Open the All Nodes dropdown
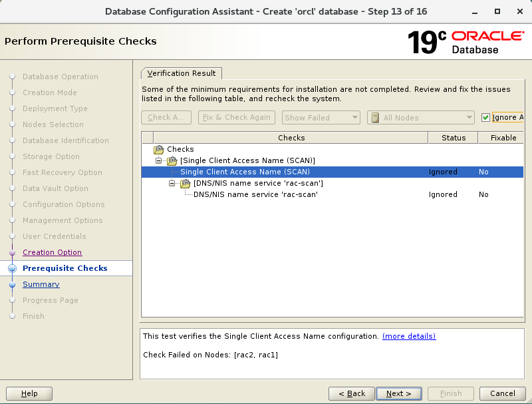This screenshot has height=404, width=532. point(420,118)
